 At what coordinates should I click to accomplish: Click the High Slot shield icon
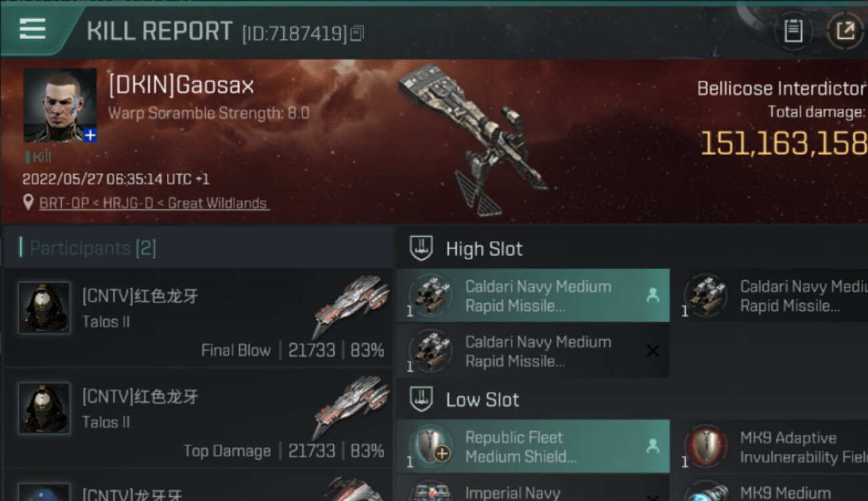[x=421, y=248]
